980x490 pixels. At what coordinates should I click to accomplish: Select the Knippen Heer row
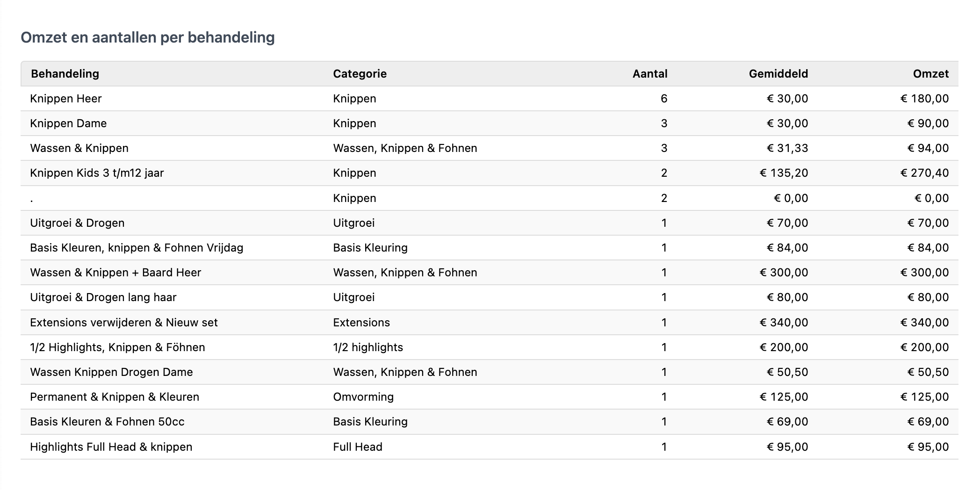coord(66,99)
